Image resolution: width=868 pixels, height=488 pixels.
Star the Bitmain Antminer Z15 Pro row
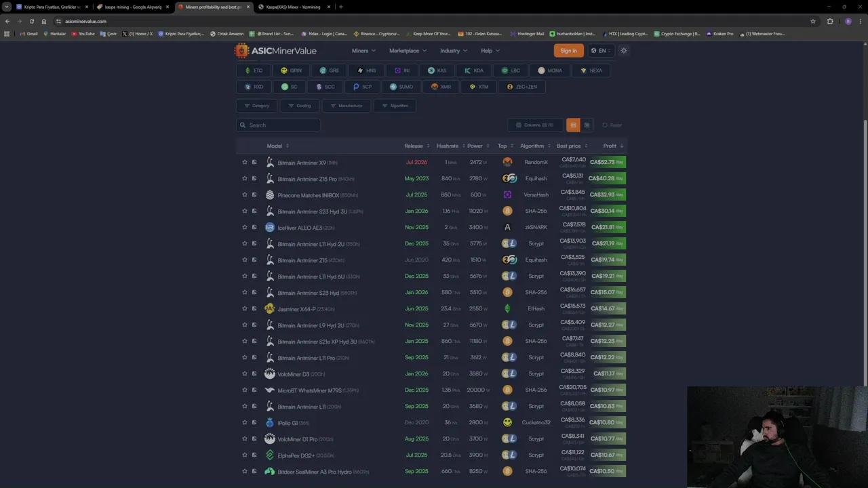click(245, 178)
